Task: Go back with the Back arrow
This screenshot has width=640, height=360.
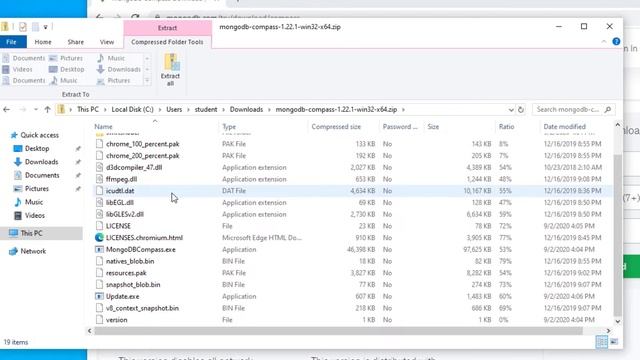Action: [x=7, y=109]
